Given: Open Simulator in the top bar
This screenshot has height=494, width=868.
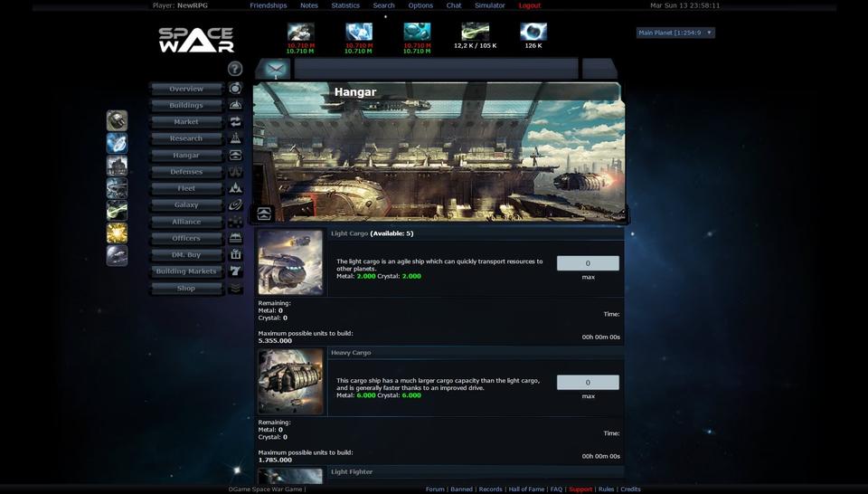Looking at the screenshot, I should [x=490, y=5].
